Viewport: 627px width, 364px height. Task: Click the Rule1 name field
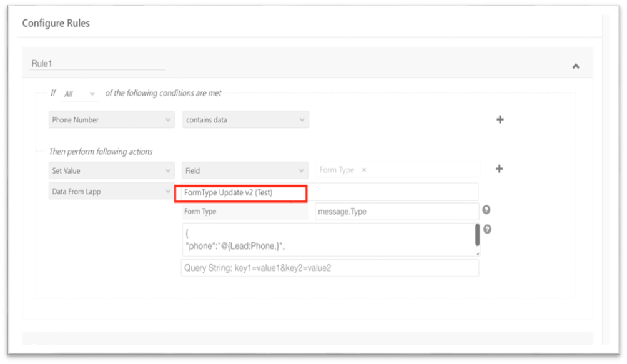[97, 63]
